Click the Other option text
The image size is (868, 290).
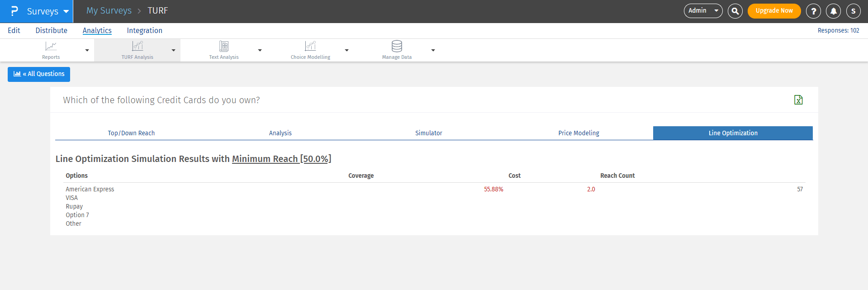(x=73, y=223)
